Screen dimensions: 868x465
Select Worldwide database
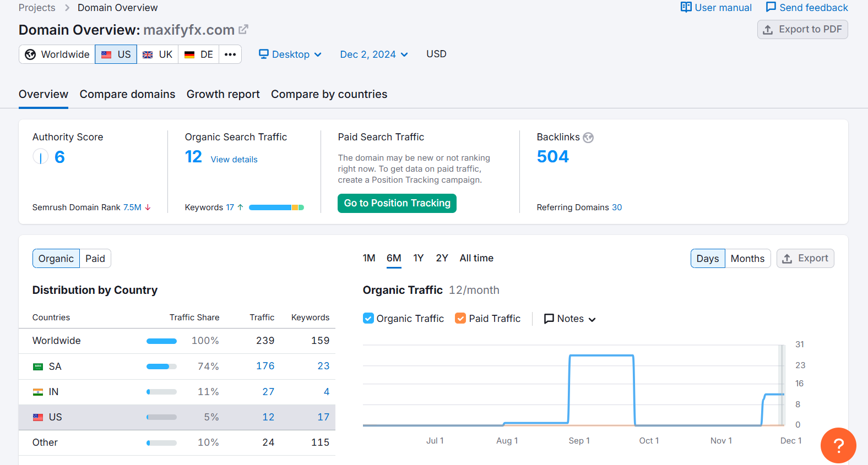[x=57, y=54]
